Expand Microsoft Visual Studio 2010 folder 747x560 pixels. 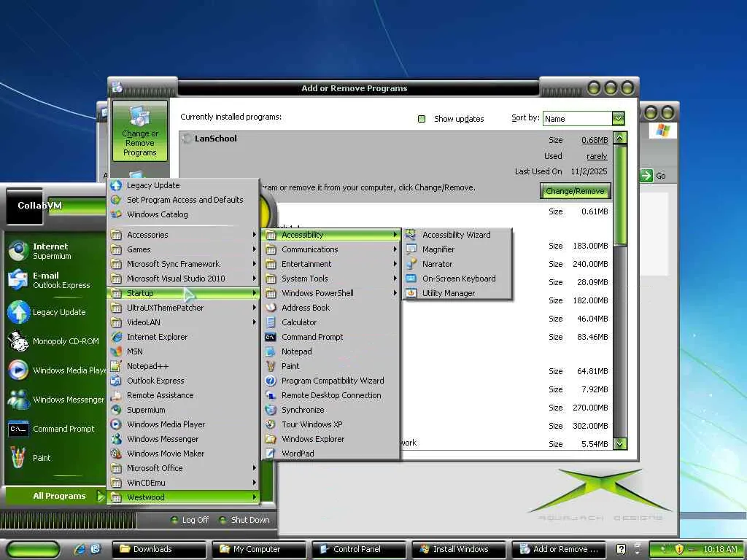click(x=183, y=279)
